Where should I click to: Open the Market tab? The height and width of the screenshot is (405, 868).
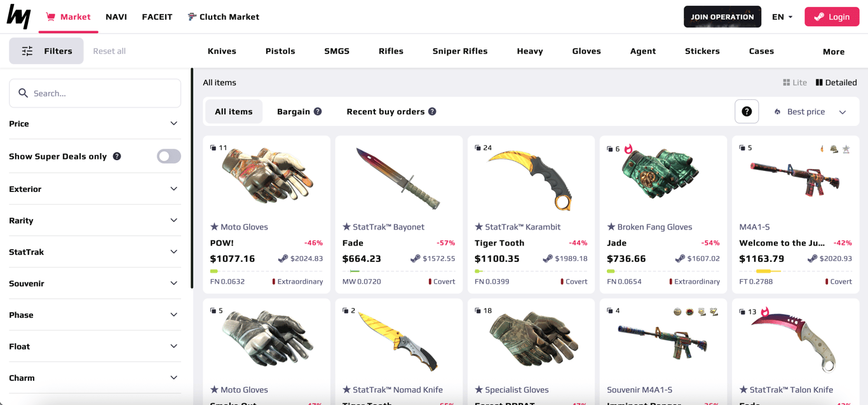(x=68, y=17)
